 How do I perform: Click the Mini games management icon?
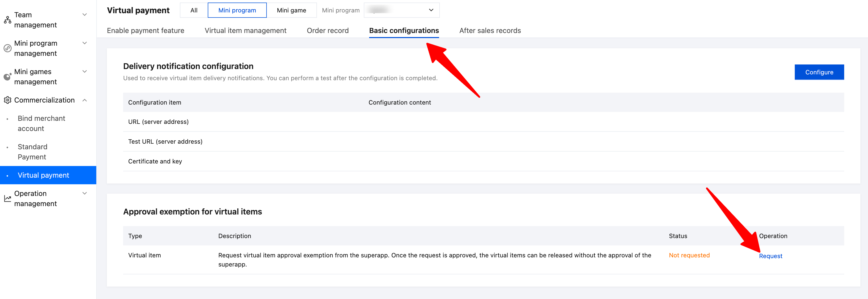click(7, 77)
